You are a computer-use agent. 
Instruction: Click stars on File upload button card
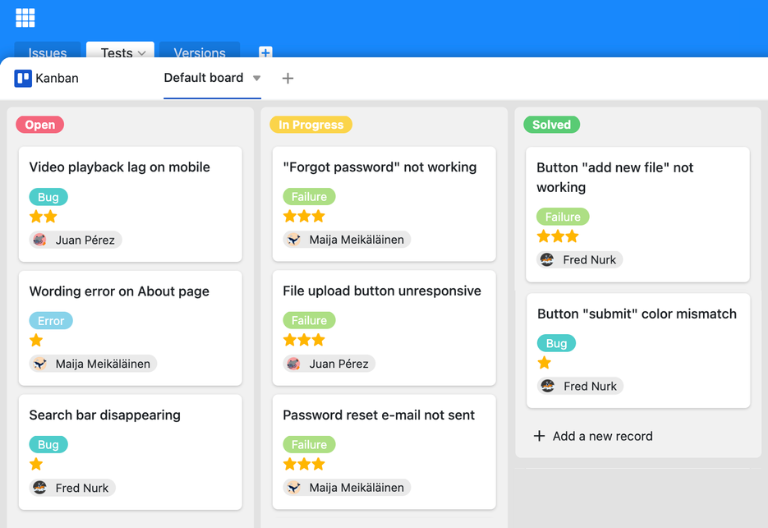pyautogui.click(x=304, y=340)
